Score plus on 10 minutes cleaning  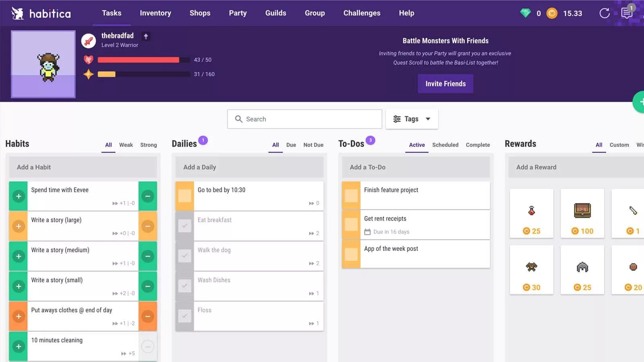(19, 346)
